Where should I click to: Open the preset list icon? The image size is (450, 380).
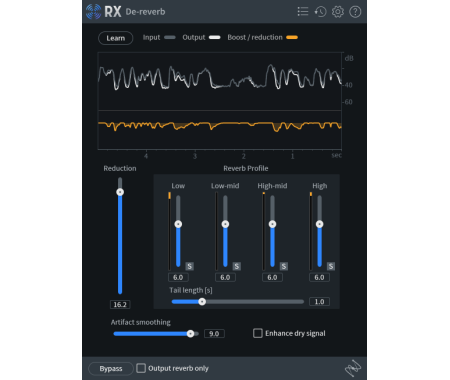tap(303, 12)
